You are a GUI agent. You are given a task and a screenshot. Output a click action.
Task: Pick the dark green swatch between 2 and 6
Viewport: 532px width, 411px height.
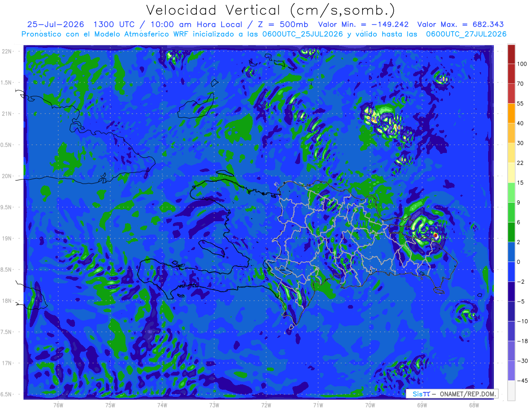tap(512, 232)
